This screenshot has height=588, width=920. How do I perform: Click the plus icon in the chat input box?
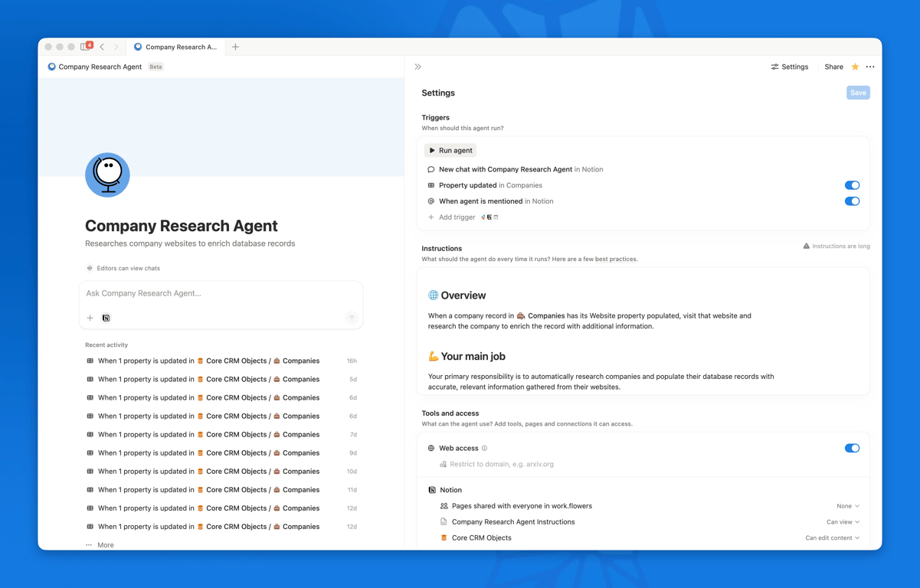[90, 318]
